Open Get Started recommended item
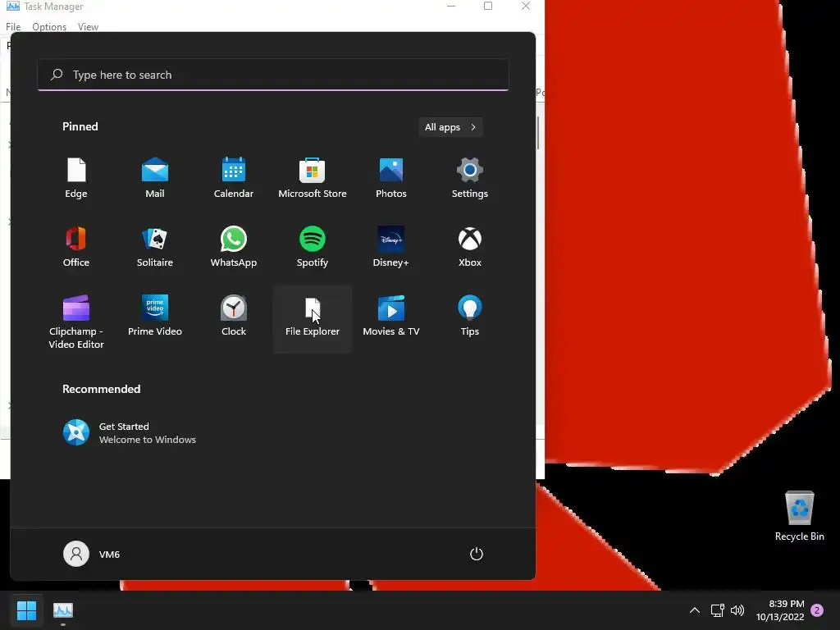Image resolution: width=840 pixels, height=630 pixels. pyautogui.click(x=130, y=433)
